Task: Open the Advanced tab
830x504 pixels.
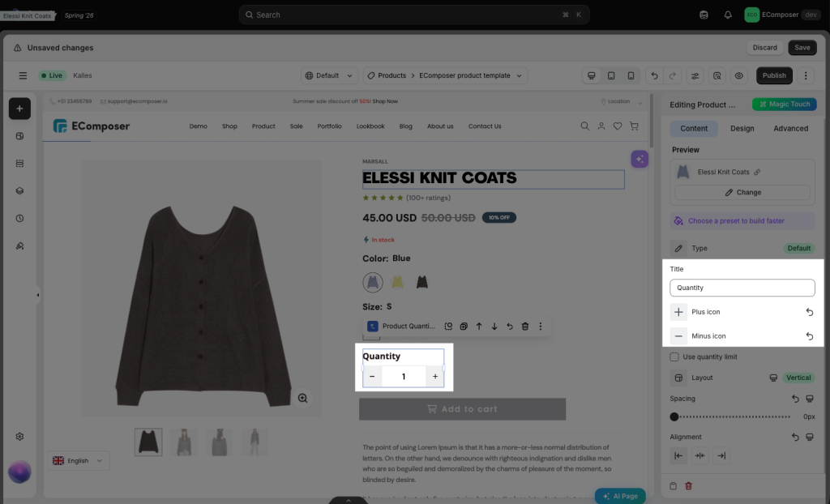Action: 791,129
